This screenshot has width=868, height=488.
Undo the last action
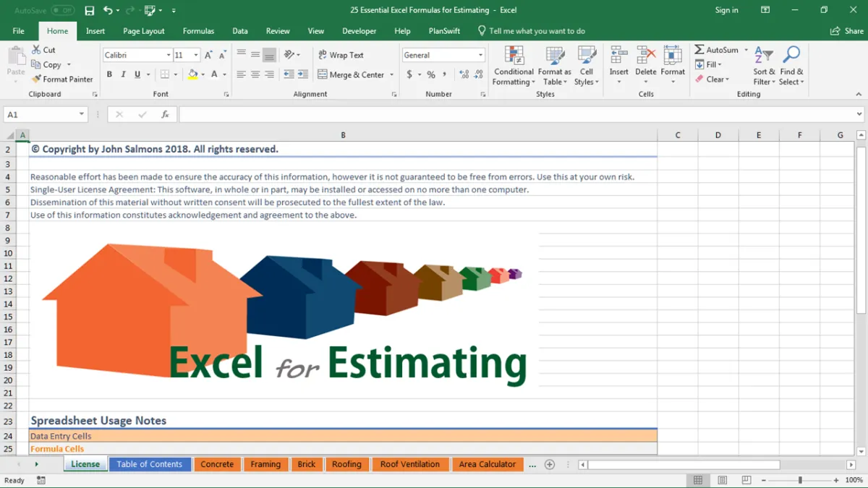tap(108, 11)
